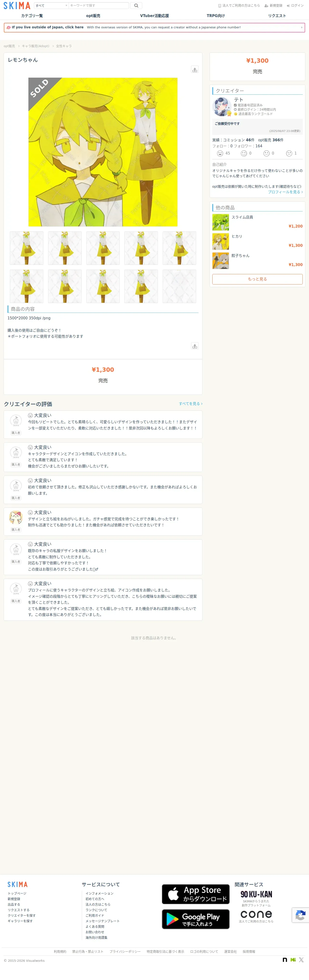Select the blank white preview thumbnail
This screenshot has height=980, width=309.
179,286
